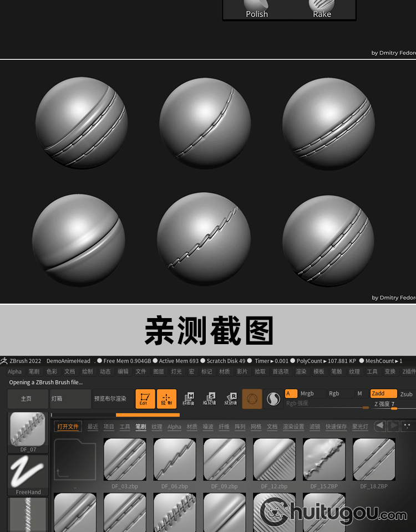Switch to LightBox 聚光灯 (Spotlight) tab
Viewport: 416px width, 532px height.
click(360, 427)
